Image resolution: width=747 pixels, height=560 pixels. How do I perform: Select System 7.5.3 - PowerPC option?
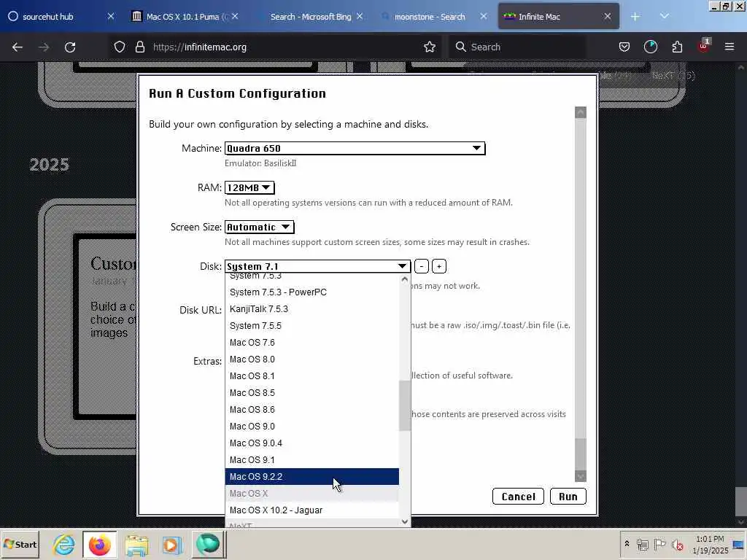[x=312, y=292]
